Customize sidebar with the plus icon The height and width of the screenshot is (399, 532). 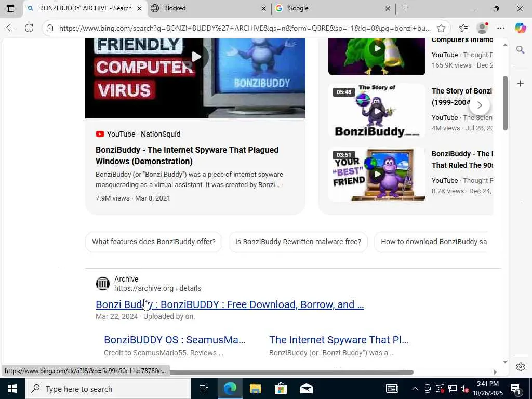520,84
